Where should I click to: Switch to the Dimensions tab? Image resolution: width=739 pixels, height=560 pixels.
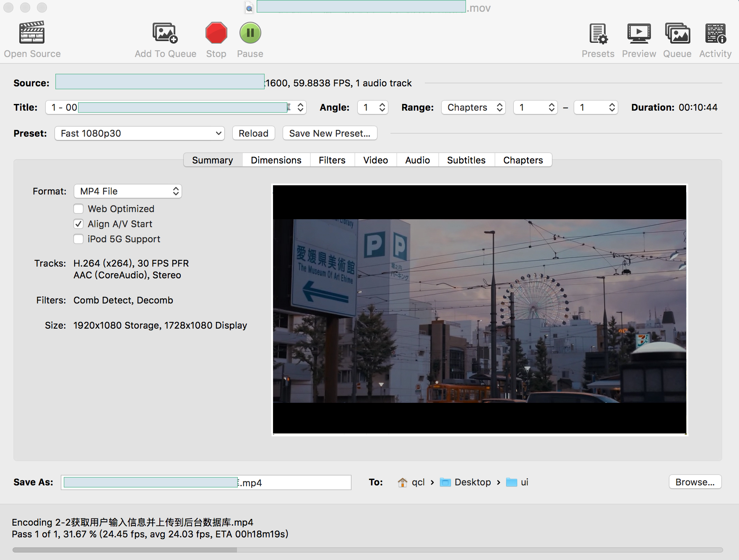[x=276, y=160]
